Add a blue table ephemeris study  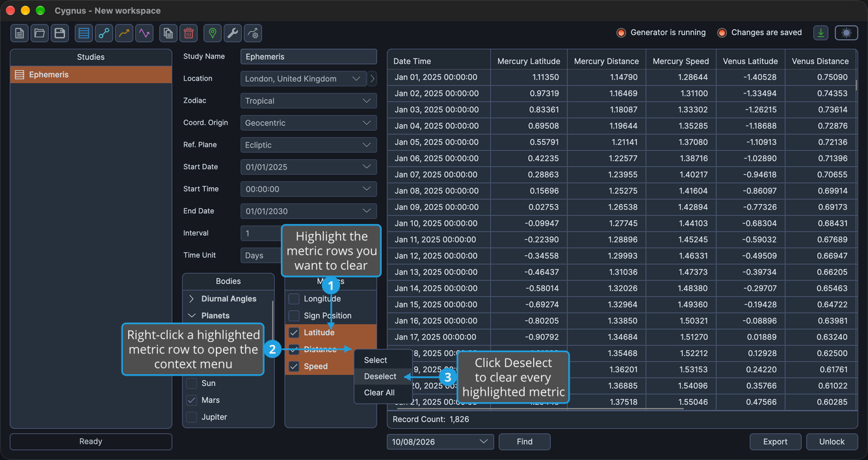83,33
